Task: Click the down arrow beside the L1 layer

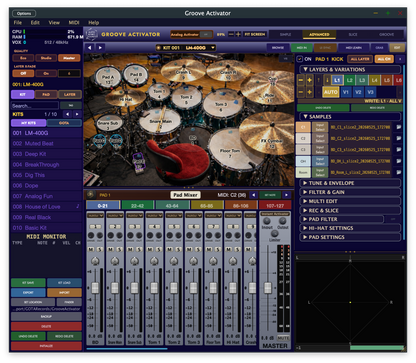Action: [x=327, y=80]
